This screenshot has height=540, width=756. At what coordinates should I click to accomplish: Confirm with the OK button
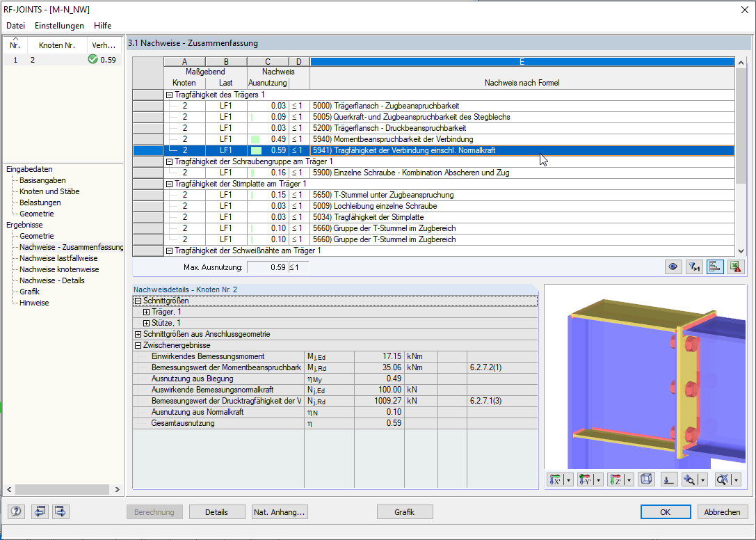(666, 512)
